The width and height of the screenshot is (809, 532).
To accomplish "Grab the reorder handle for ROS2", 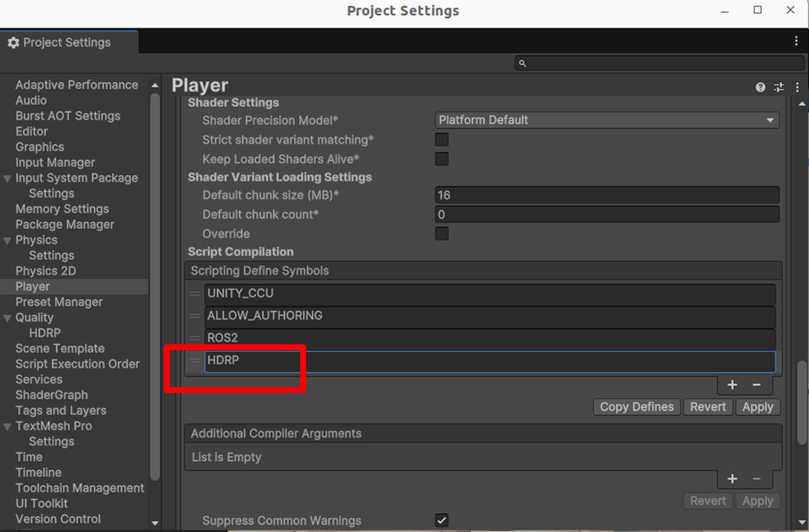I will pos(194,338).
